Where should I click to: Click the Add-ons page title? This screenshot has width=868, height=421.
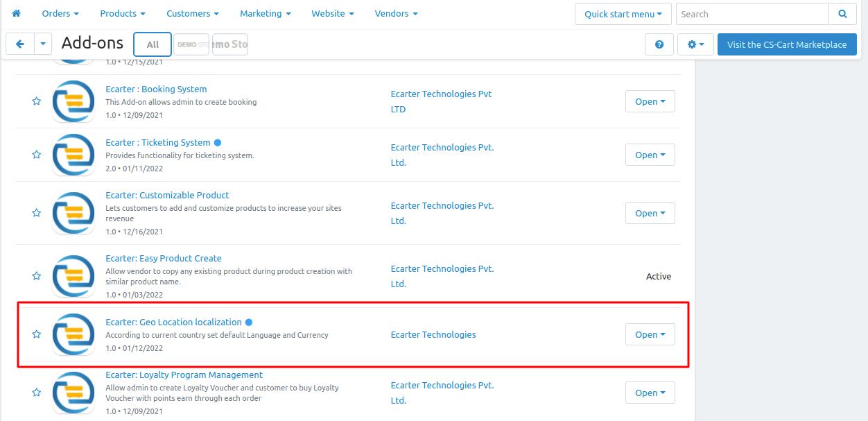(92, 43)
